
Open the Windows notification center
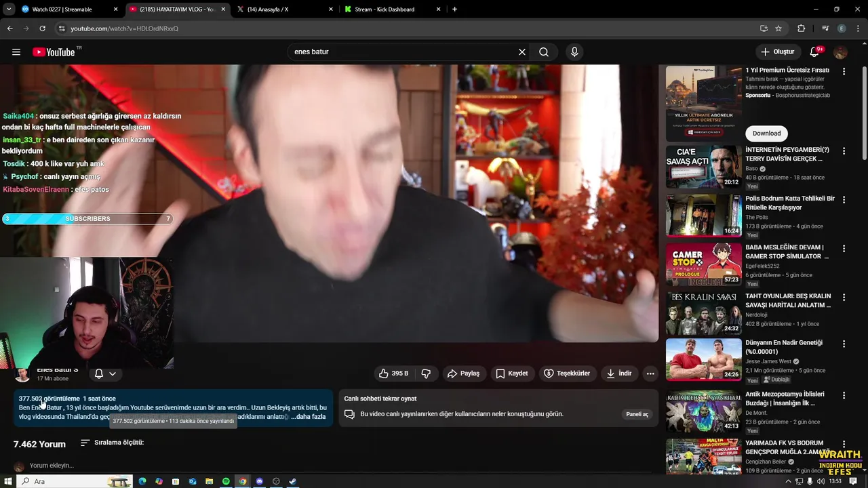point(854,481)
